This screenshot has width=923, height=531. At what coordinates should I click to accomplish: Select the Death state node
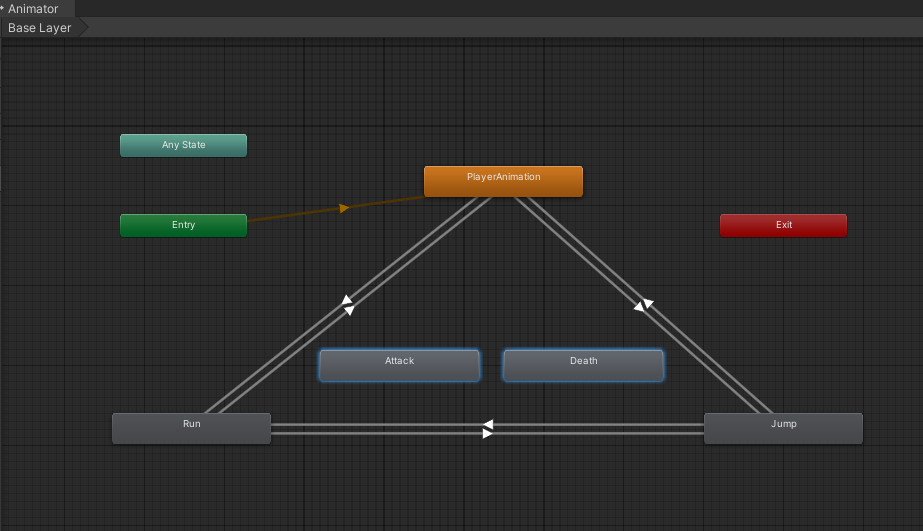[583, 365]
